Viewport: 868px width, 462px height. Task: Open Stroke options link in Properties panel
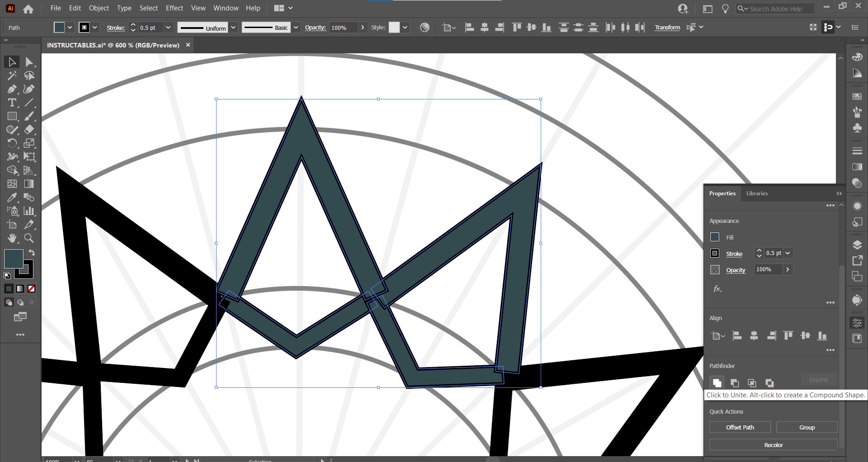(734, 254)
